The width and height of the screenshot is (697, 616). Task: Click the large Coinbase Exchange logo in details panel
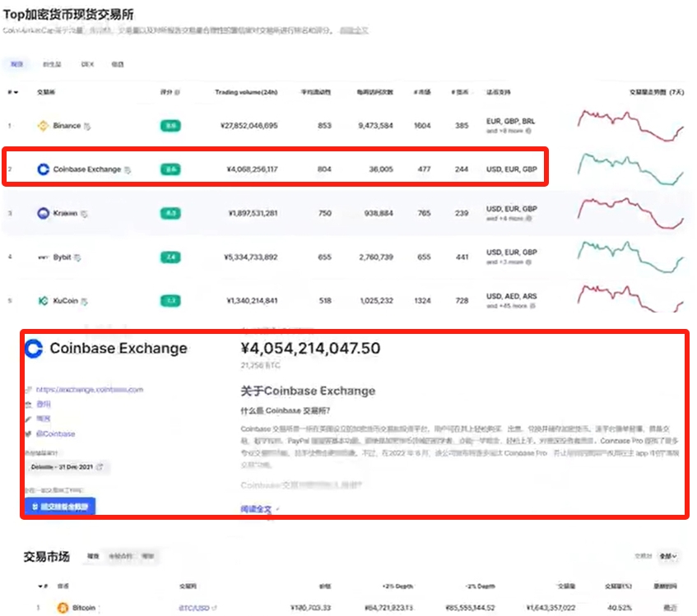pyautogui.click(x=34, y=349)
